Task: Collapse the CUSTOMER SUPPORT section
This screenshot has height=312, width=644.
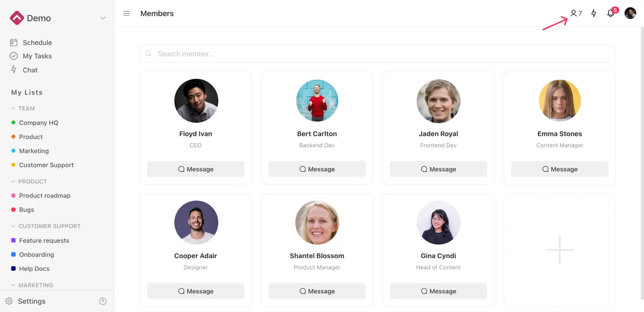Action: tap(13, 226)
